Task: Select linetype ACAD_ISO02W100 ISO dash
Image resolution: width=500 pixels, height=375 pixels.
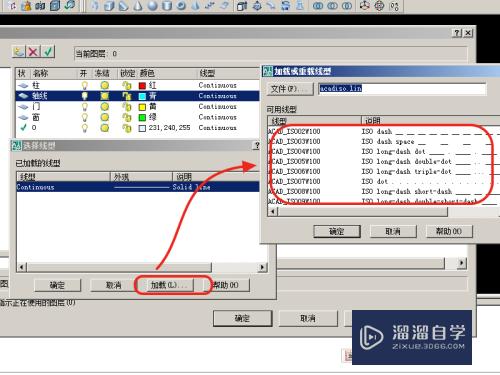Action: [x=383, y=131]
